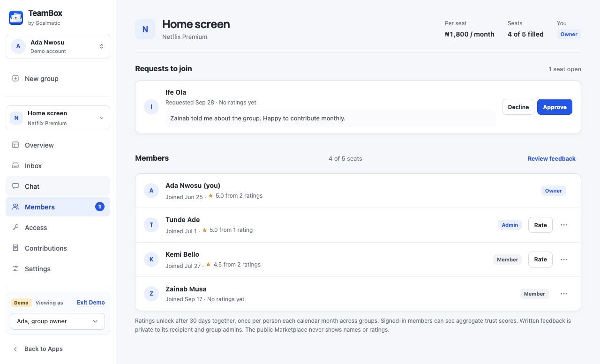The height and width of the screenshot is (364, 600).
Task: Expand the Home screen group selector
Action: pyautogui.click(x=58, y=118)
